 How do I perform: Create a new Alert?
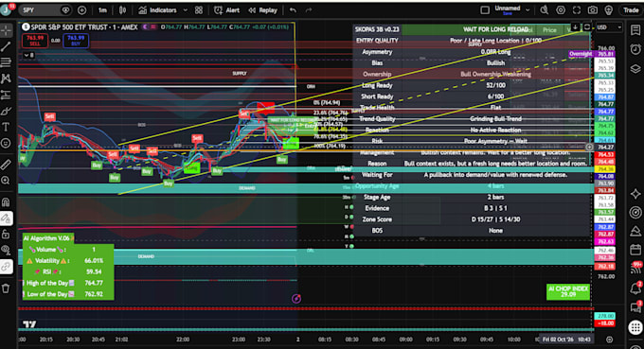pos(226,9)
